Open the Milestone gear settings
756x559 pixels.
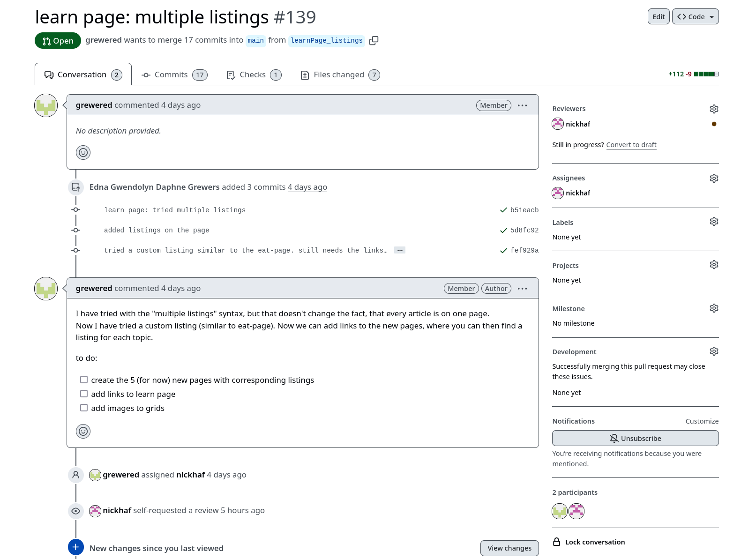[713, 308]
